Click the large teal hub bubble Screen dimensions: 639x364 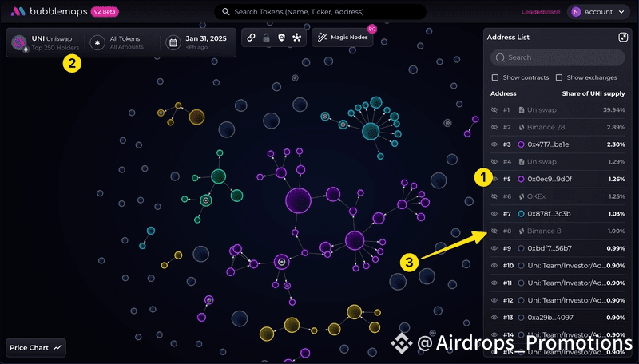pyautogui.click(x=371, y=131)
